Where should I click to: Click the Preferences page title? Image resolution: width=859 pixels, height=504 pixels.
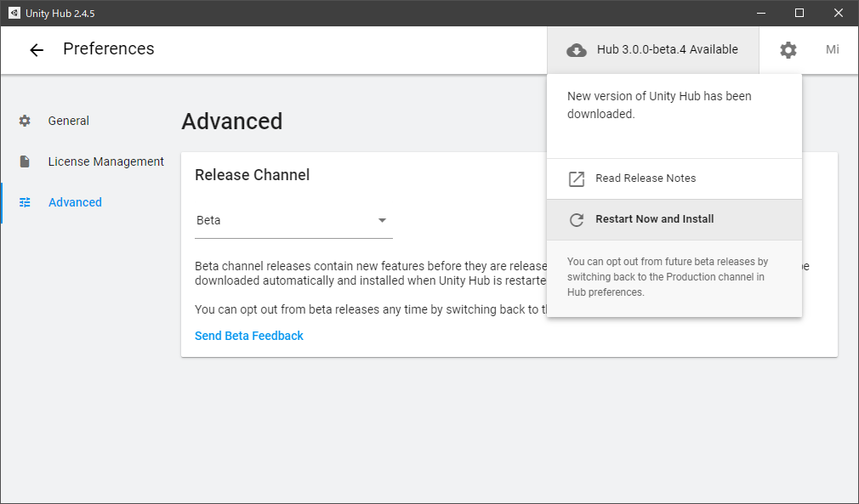(x=109, y=48)
